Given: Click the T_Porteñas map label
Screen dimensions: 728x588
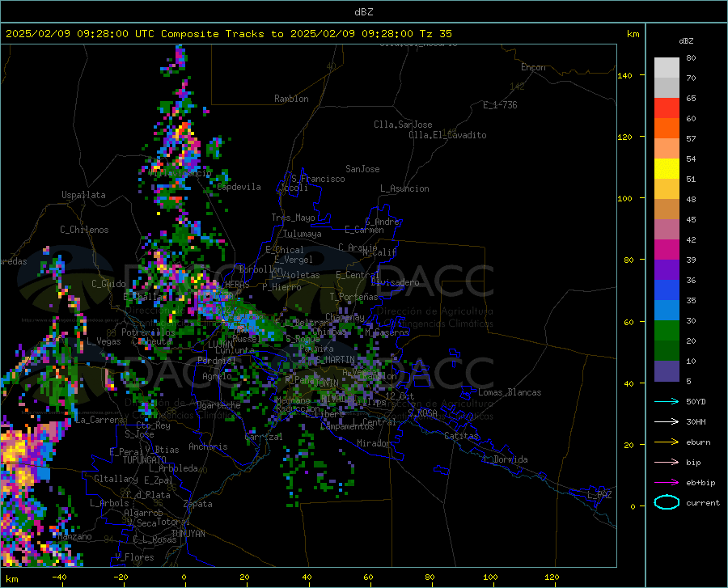Looking at the screenshot, I should pyautogui.click(x=353, y=297).
